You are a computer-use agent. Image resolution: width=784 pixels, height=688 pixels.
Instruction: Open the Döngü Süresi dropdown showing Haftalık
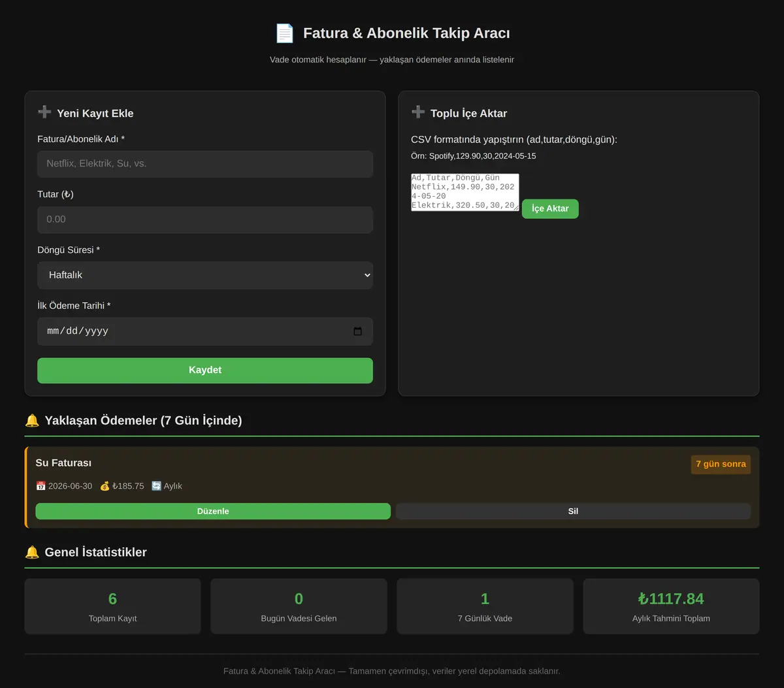205,275
